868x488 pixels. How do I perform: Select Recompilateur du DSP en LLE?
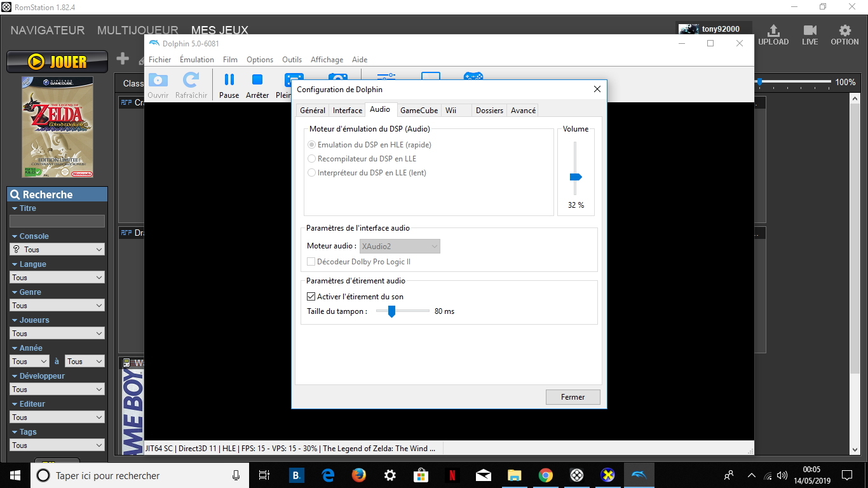coord(362,159)
